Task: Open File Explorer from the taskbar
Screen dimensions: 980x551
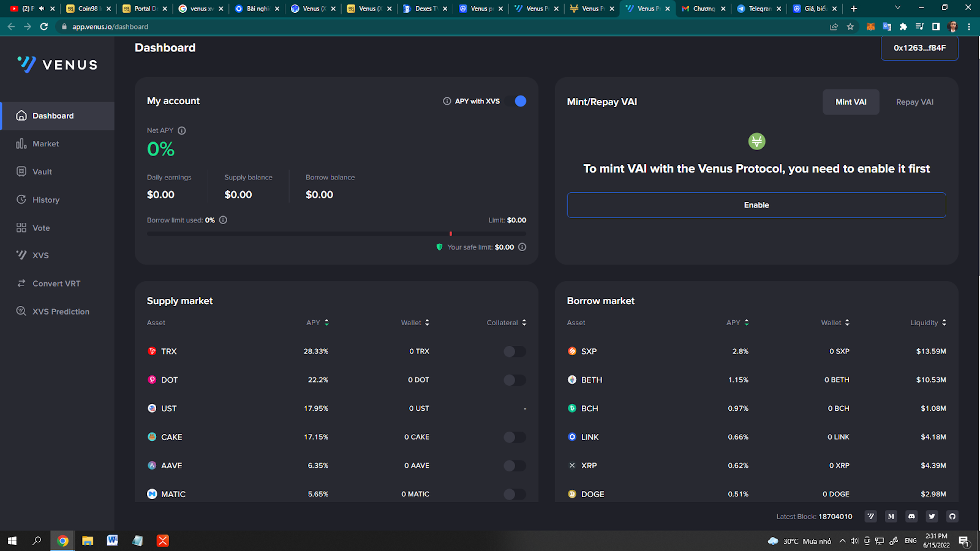Action: point(88,541)
